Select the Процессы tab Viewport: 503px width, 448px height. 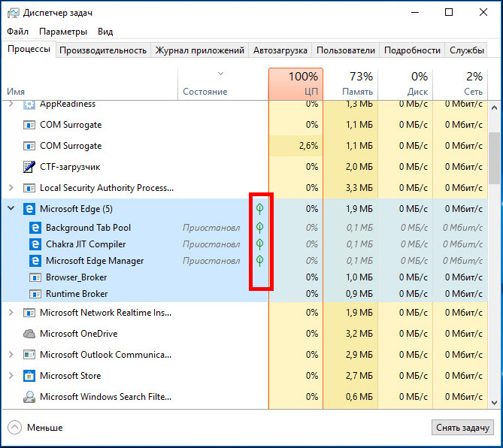tap(29, 49)
